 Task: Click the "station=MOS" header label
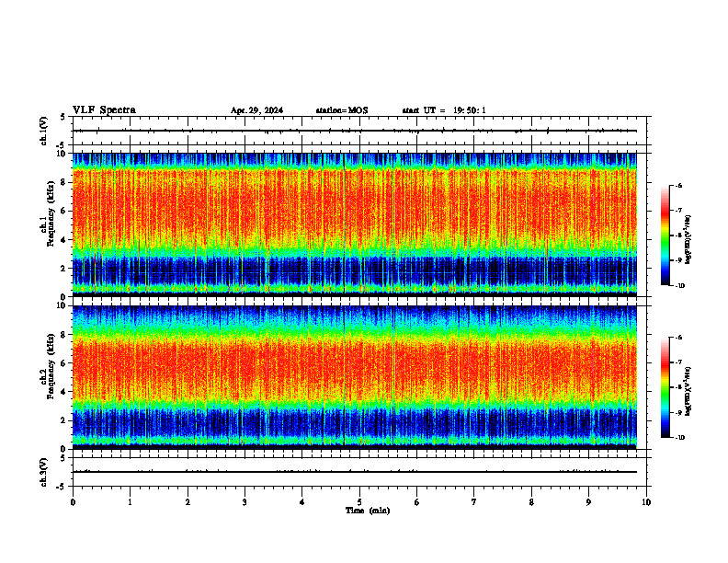(342, 110)
